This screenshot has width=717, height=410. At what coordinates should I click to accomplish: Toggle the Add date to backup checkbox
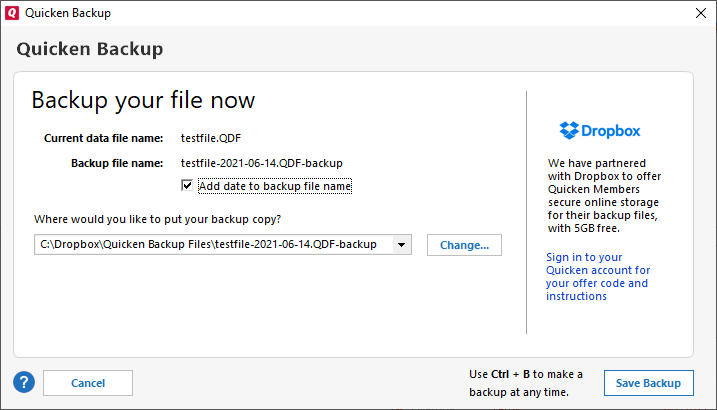[187, 185]
